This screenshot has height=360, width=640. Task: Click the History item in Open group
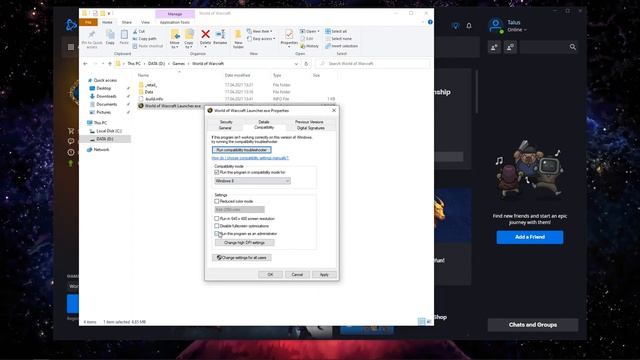pos(309,46)
